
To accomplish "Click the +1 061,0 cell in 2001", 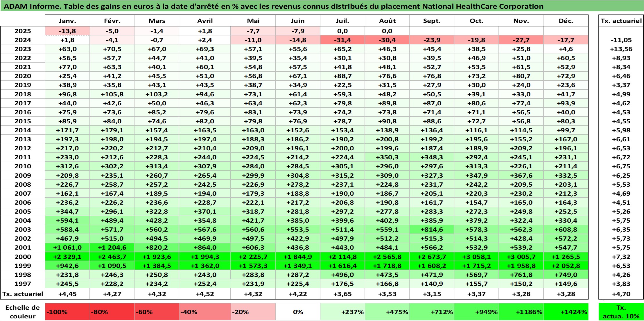I will (67, 248).
